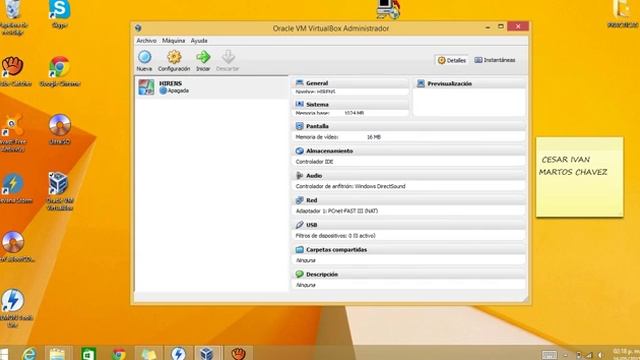Screen dimensions: 640x360
Task: Click the VirtualBox taskbar button
Action: pos(207,353)
